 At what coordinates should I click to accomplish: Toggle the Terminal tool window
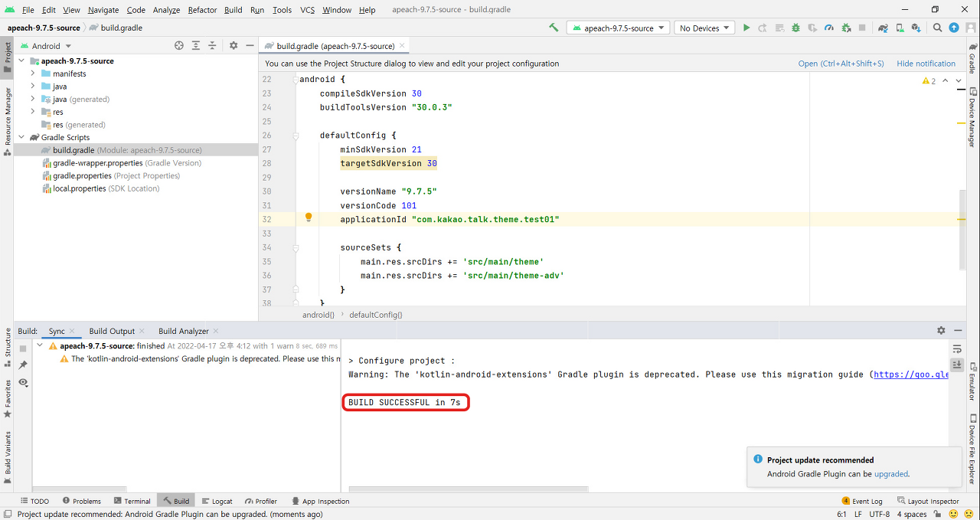tap(132, 500)
